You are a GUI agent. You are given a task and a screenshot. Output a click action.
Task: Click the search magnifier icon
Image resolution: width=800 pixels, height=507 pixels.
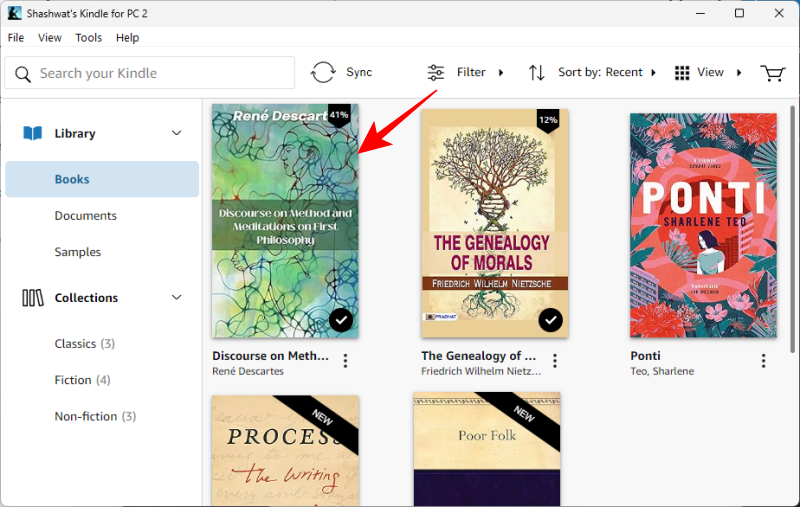[23, 74]
